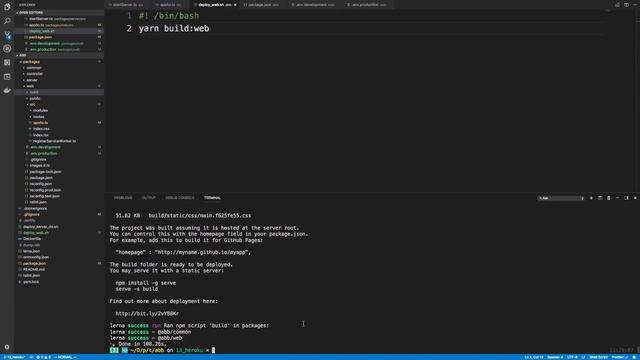The height and width of the screenshot is (360, 640).
Task: Open the Debug view in activity bar
Action: (7, 49)
